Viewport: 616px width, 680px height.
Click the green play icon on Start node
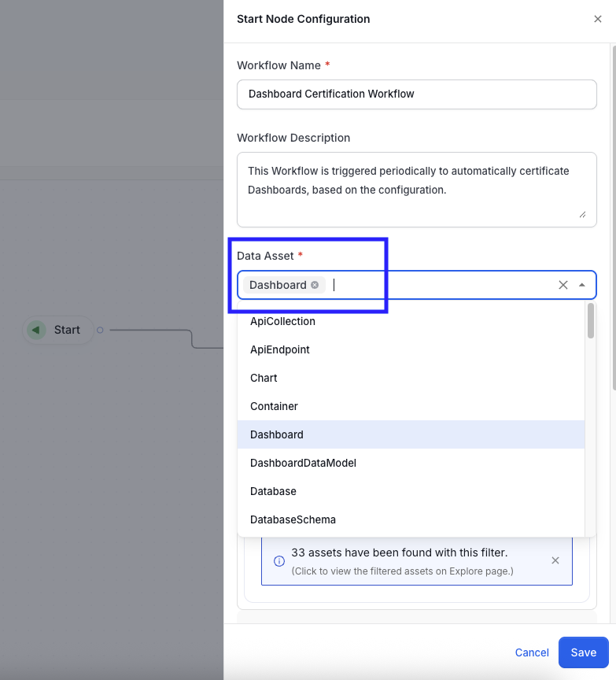(x=36, y=330)
